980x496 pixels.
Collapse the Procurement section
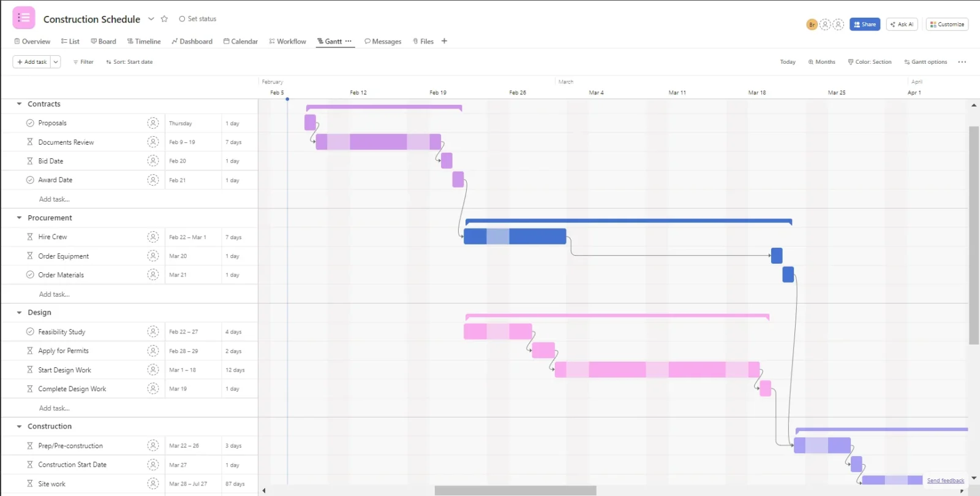pyautogui.click(x=19, y=218)
